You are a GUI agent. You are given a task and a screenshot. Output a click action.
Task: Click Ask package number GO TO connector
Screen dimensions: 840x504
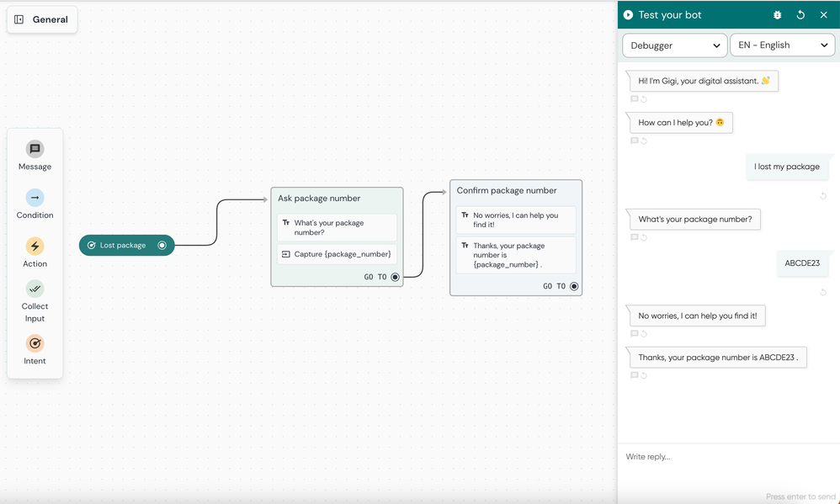click(x=395, y=277)
